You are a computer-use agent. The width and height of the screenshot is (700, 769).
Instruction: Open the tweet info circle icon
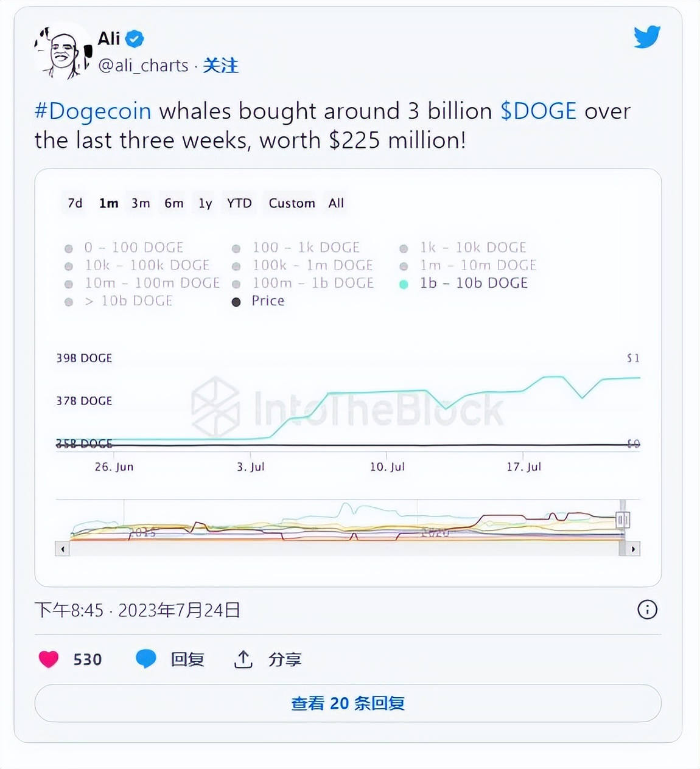pyautogui.click(x=648, y=610)
